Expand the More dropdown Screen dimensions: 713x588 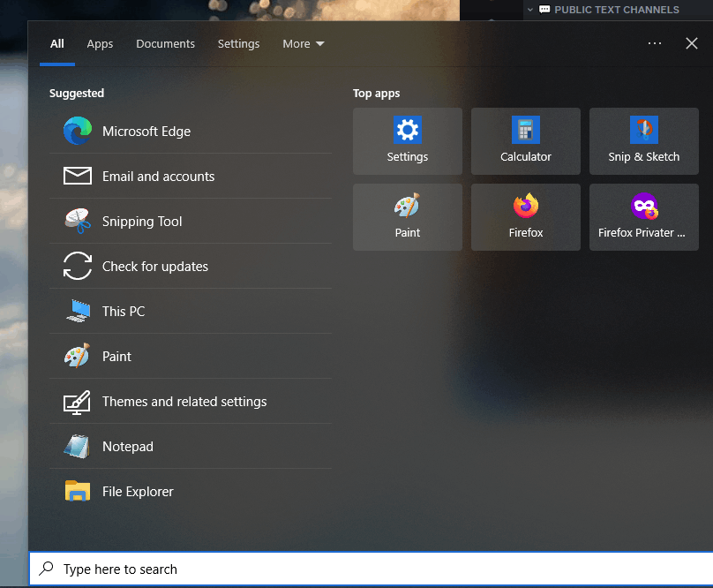tap(304, 43)
